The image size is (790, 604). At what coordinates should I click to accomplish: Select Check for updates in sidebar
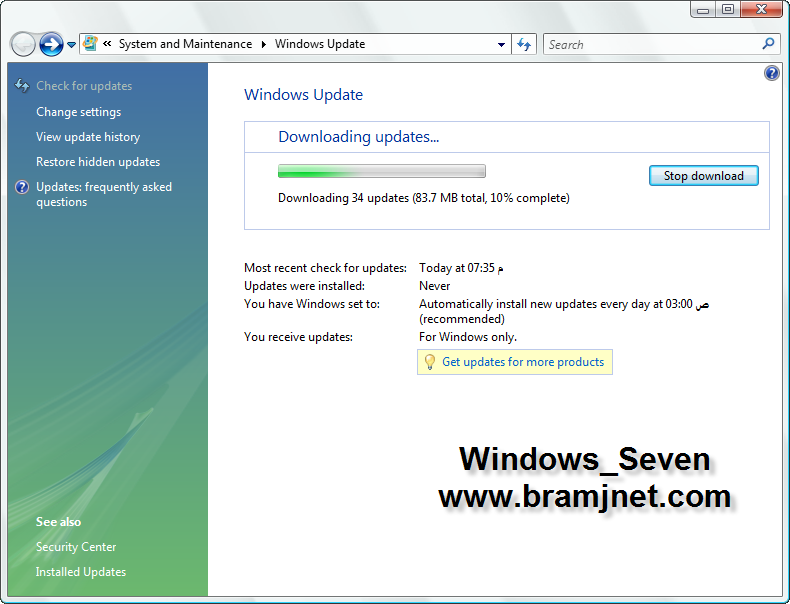tap(84, 86)
